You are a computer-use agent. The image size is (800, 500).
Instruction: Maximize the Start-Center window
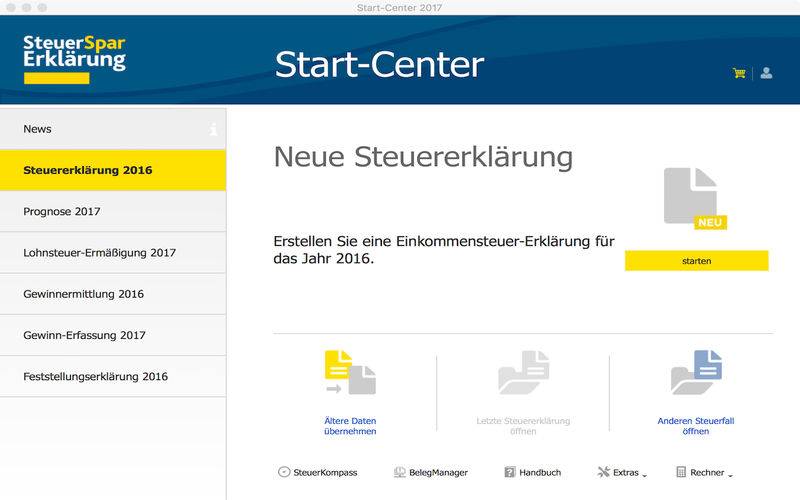point(42,8)
